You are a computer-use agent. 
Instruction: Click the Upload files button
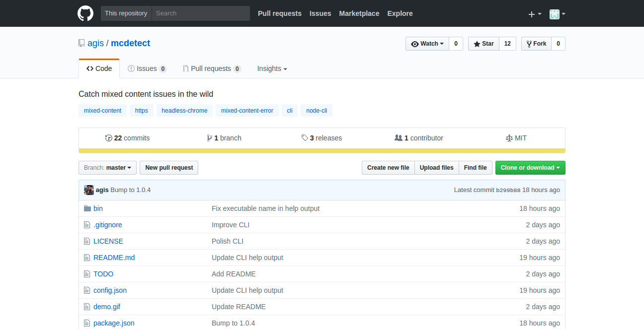click(436, 168)
